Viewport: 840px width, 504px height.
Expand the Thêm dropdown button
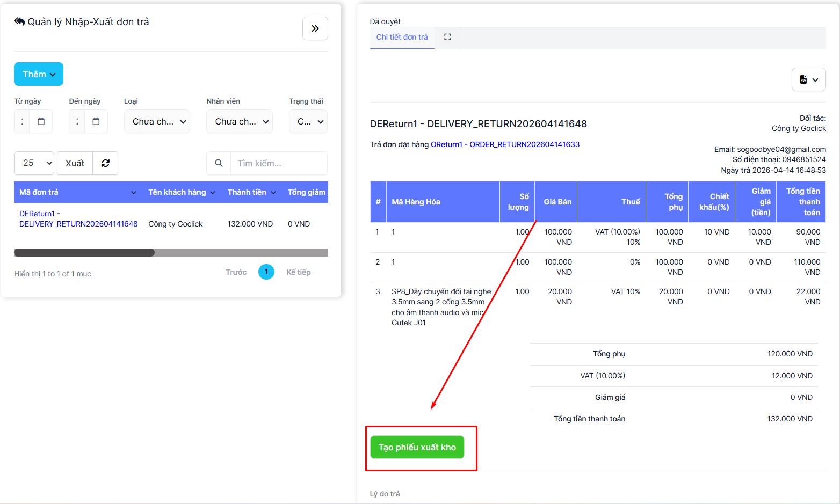(39, 74)
